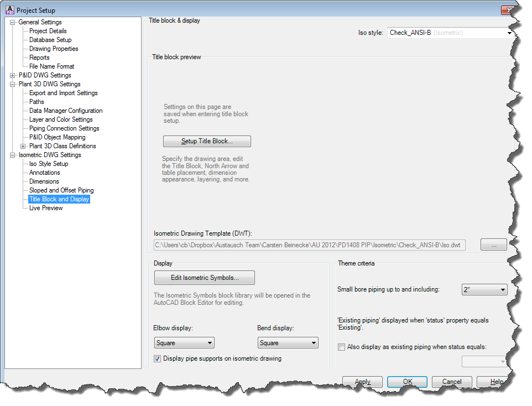Select Sloped and Offset Piping
This screenshot has width=532, height=406.
pyautogui.click(x=61, y=190)
